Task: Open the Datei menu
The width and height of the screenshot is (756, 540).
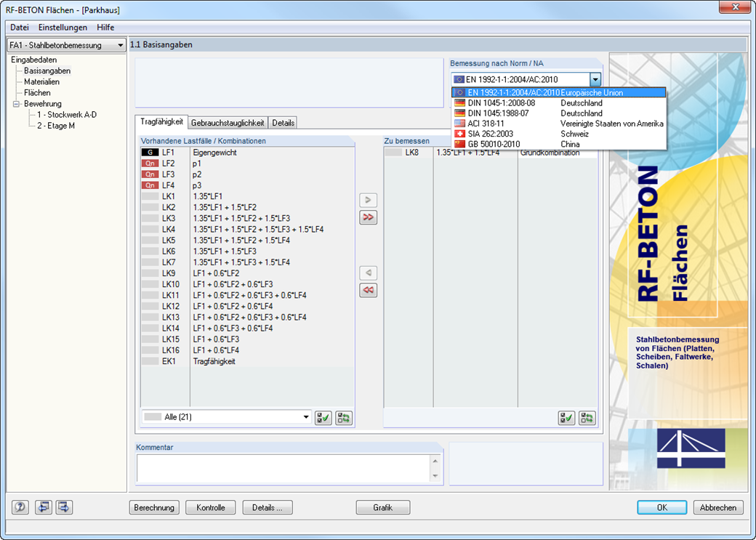Action: click(20, 28)
